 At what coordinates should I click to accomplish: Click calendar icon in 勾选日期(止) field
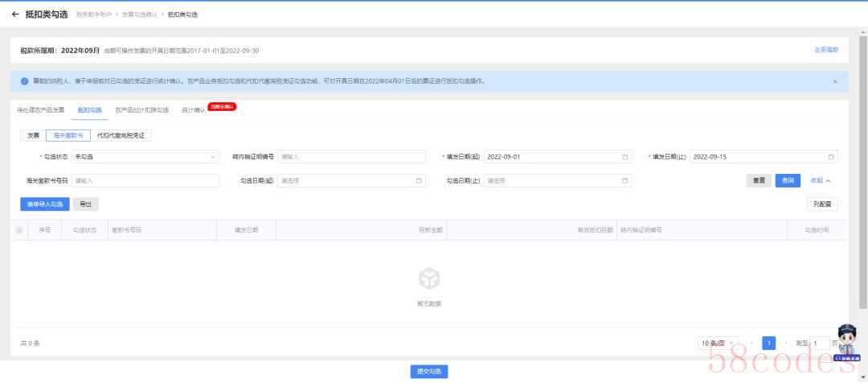click(x=625, y=180)
